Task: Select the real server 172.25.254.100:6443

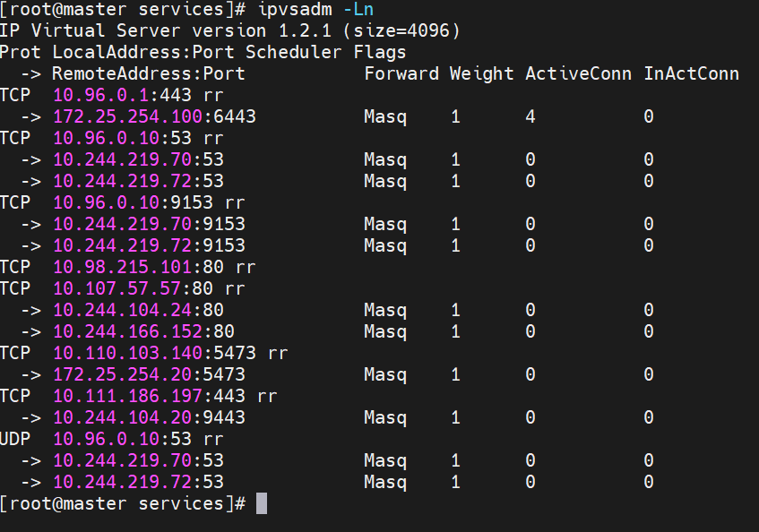Action: click(x=154, y=116)
